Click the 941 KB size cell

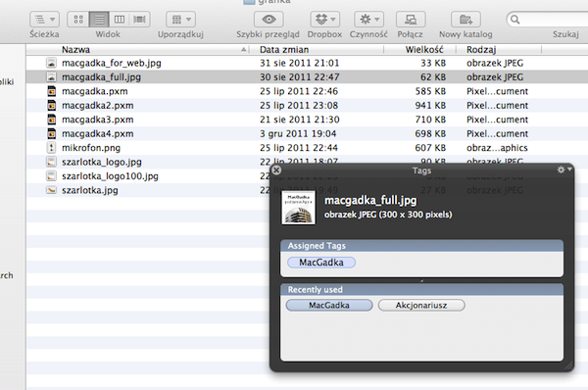pos(430,106)
